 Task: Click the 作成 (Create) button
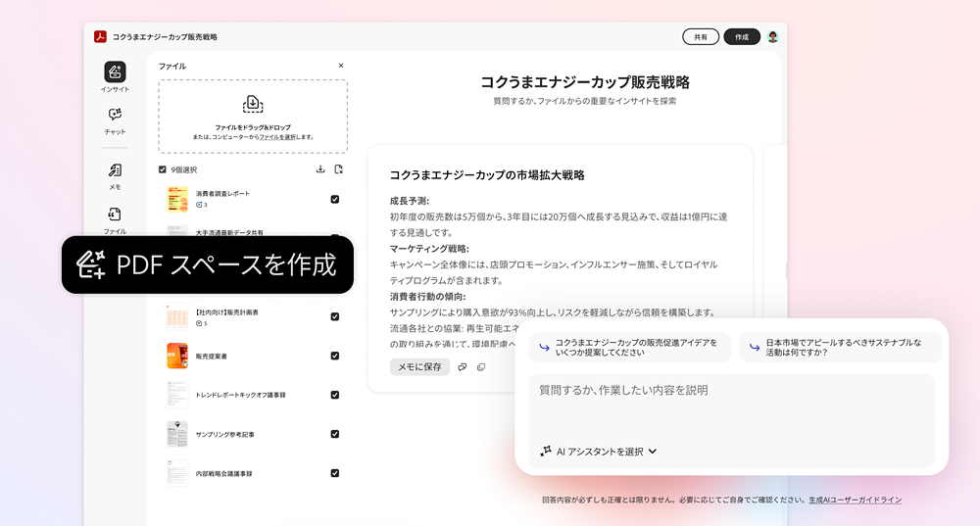coord(742,37)
